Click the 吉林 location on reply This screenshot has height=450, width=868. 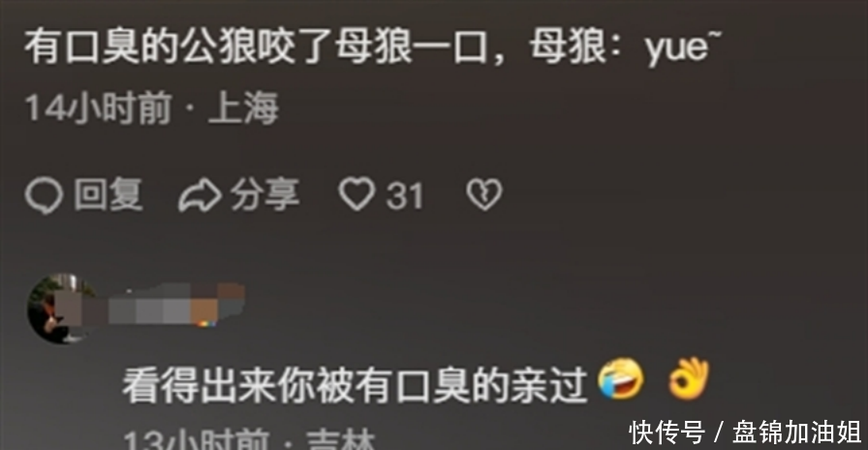pos(341,439)
